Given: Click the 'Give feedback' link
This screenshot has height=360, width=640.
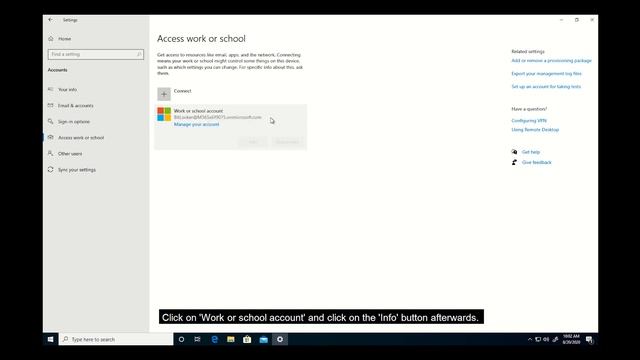Looking at the screenshot, I should (536, 162).
